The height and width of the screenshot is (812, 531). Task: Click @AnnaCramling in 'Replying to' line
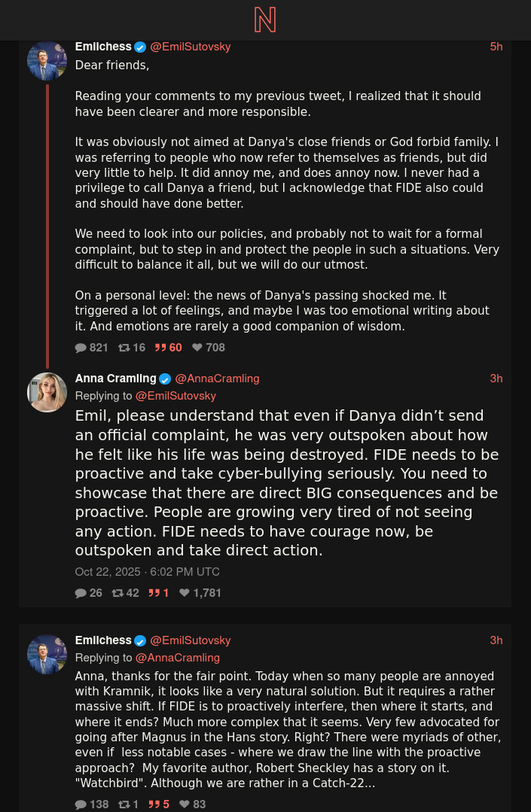coord(178,658)
